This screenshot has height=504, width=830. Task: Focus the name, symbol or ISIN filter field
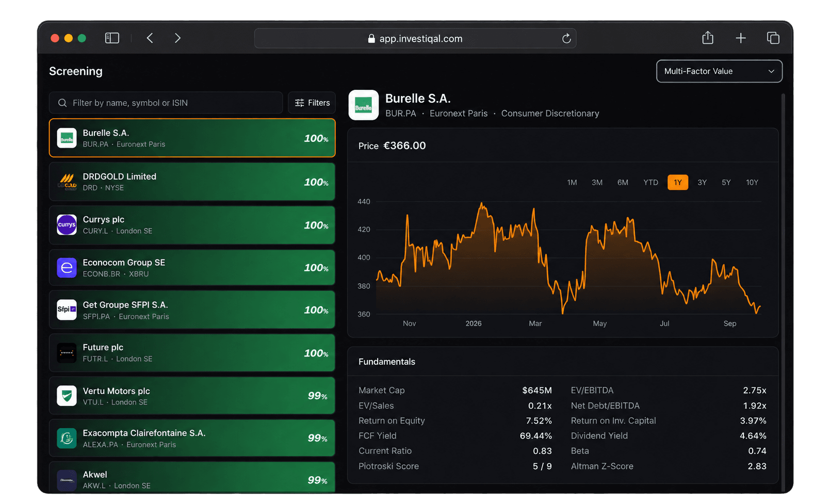point(166,103)
